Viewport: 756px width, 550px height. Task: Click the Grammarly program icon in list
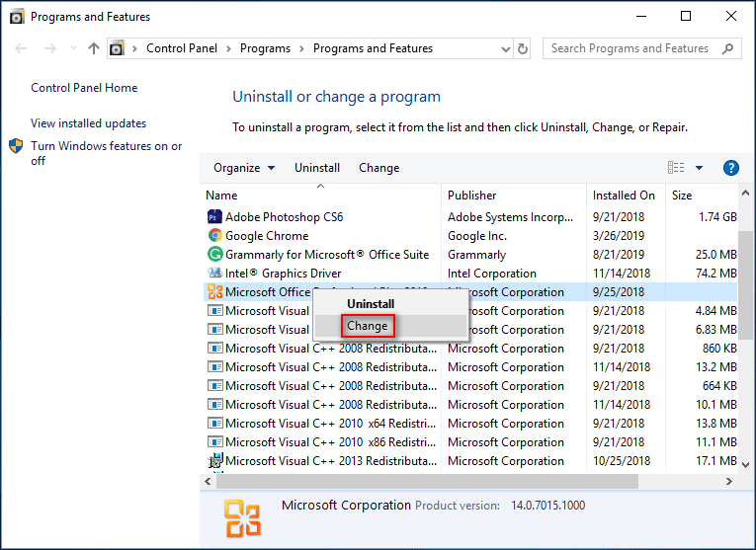pos(214,255)
